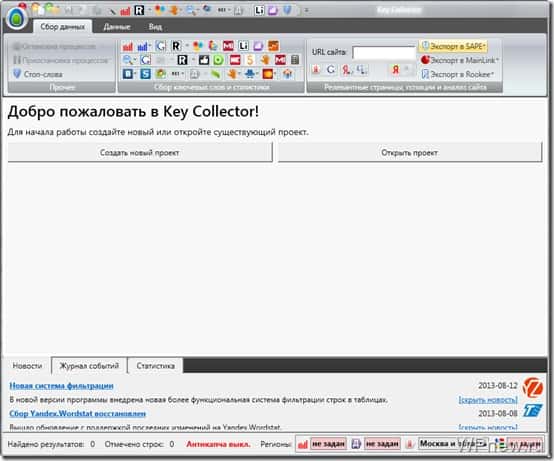Click news date 2013-08-12
554x461 pixels.
(x=497, y=385)
